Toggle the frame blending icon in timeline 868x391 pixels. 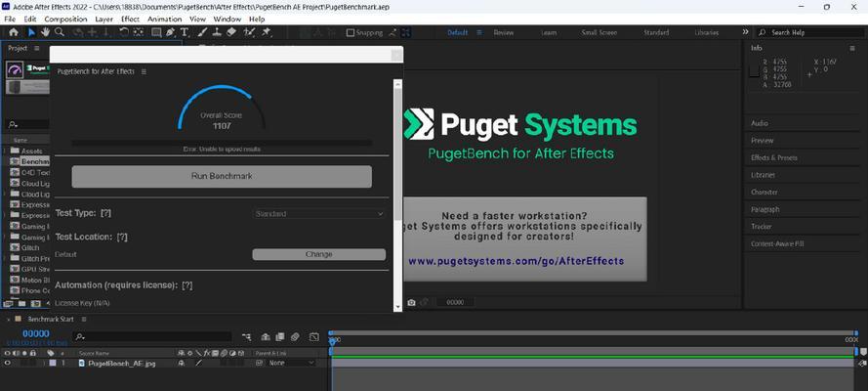click(x=280, y=336)
